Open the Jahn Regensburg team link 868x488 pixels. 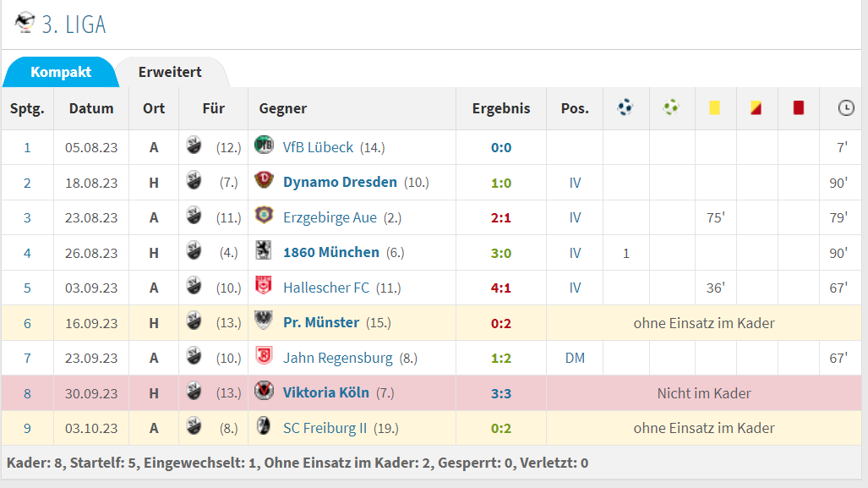coord(338,358)
